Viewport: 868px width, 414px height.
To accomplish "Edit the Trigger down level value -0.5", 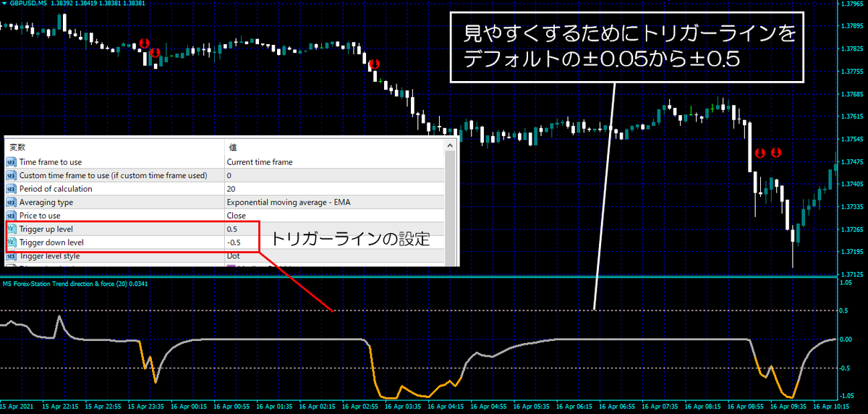I will [x=234, y=242].
